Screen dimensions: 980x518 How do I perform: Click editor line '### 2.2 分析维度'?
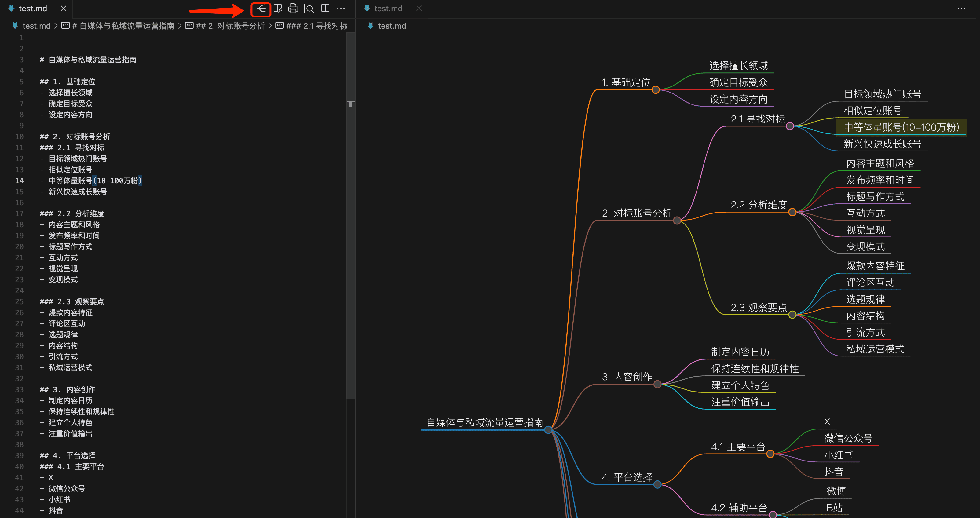pyautogui.click(x=71, y=214)
